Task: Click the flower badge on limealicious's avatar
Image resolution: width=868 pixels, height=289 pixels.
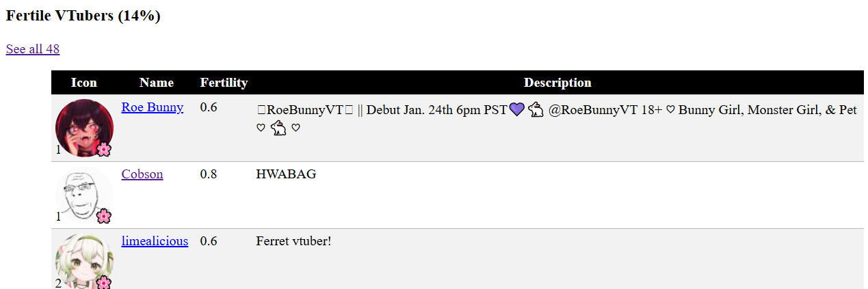Action: point(103,281)
